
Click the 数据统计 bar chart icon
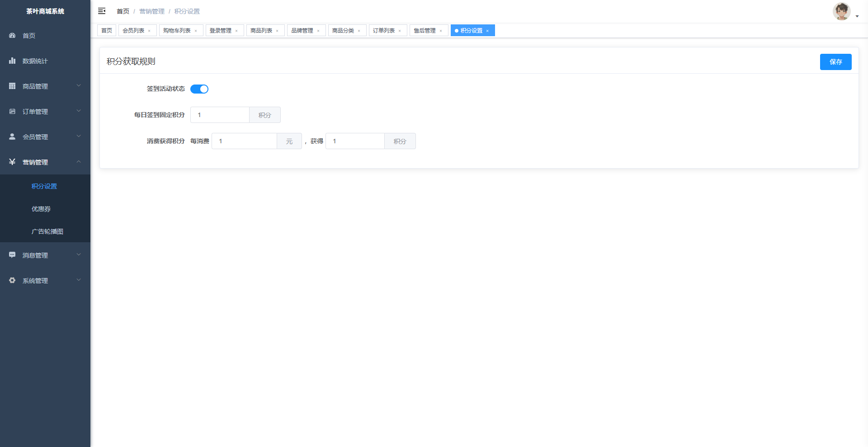[12, 61]
